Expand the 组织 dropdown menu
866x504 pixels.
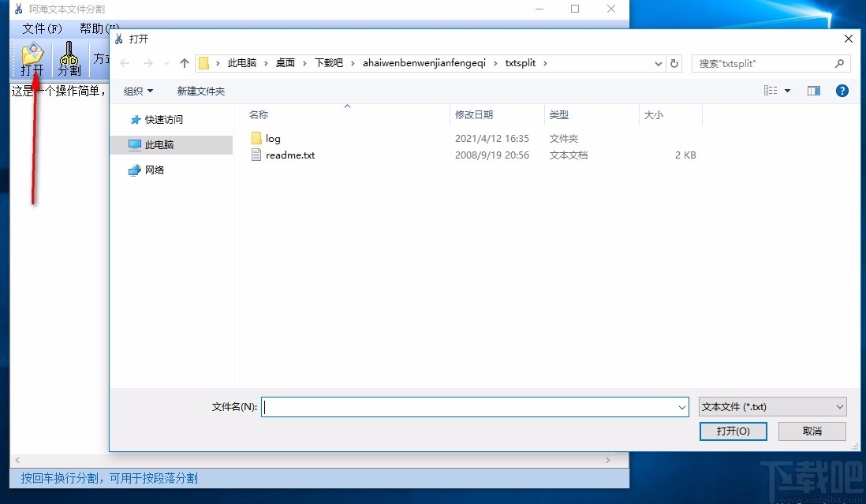pyautogui.click(x=138, y=90)
